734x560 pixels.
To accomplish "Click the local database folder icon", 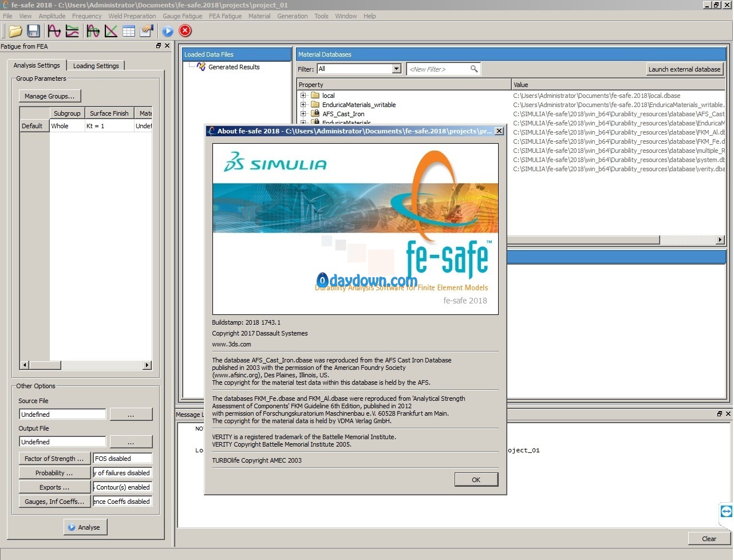I will [x=315, y=96].
